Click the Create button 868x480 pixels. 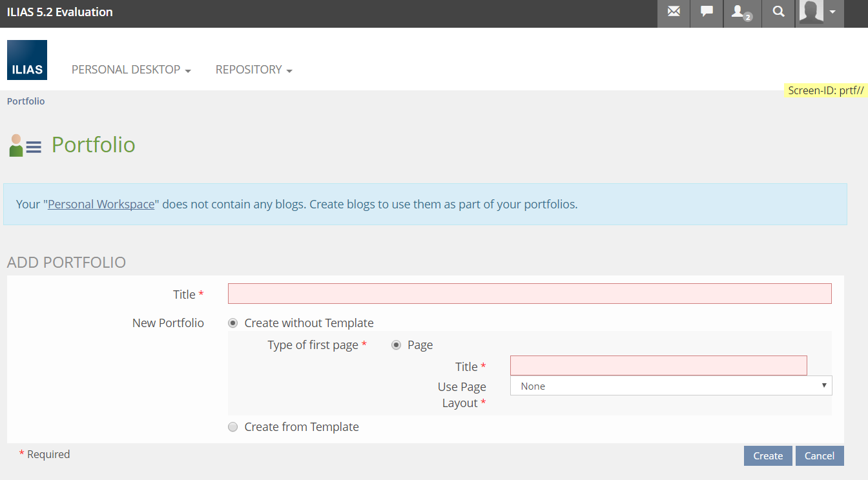(768, 455)
